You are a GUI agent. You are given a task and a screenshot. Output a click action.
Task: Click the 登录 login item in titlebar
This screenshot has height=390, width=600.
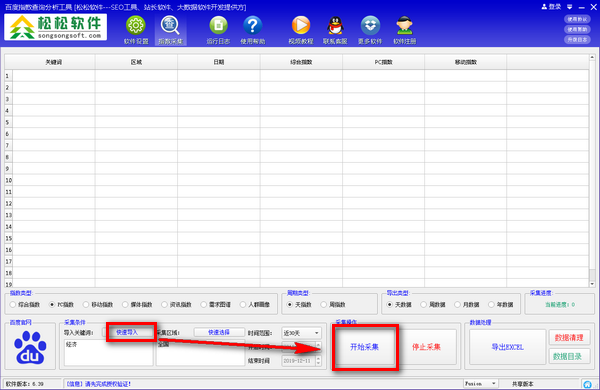[x=551, y=7]
